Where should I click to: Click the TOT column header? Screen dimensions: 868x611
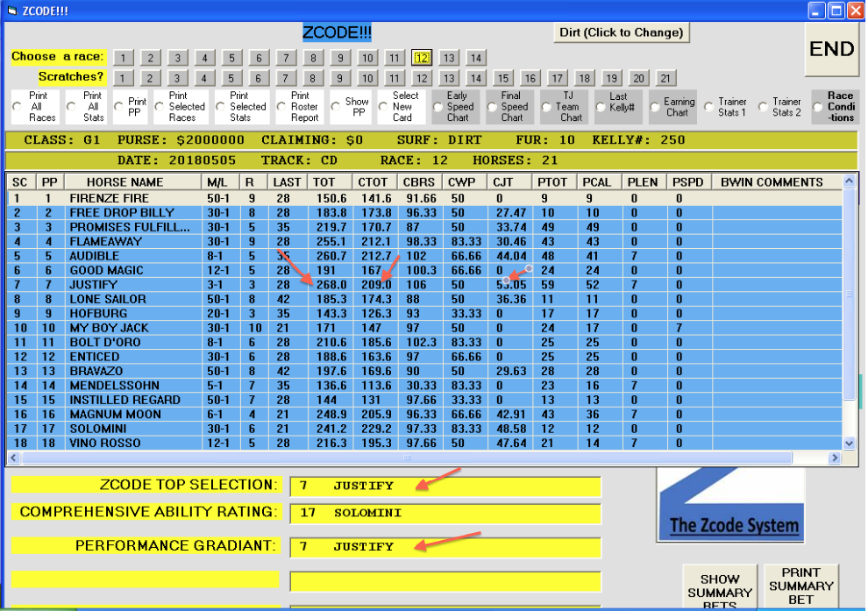[x=330, y=182]
